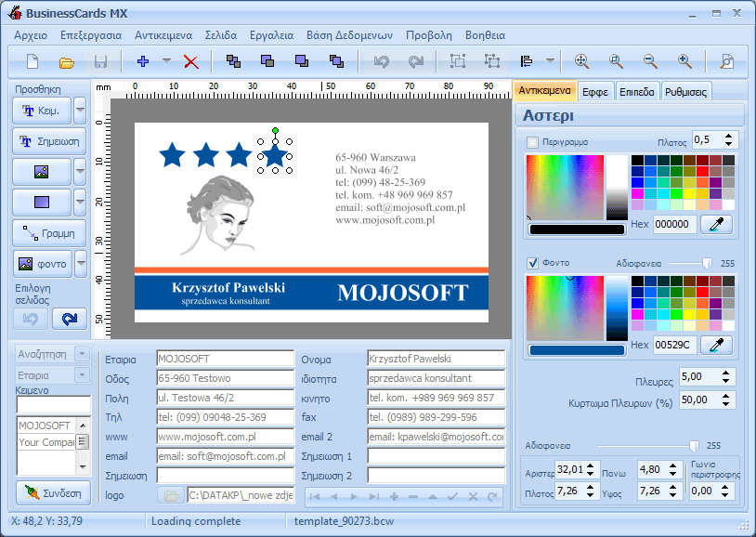Add a note with the Σημειωση button
The height and width of the screenshot is (537, 756).
click(49, 141)
